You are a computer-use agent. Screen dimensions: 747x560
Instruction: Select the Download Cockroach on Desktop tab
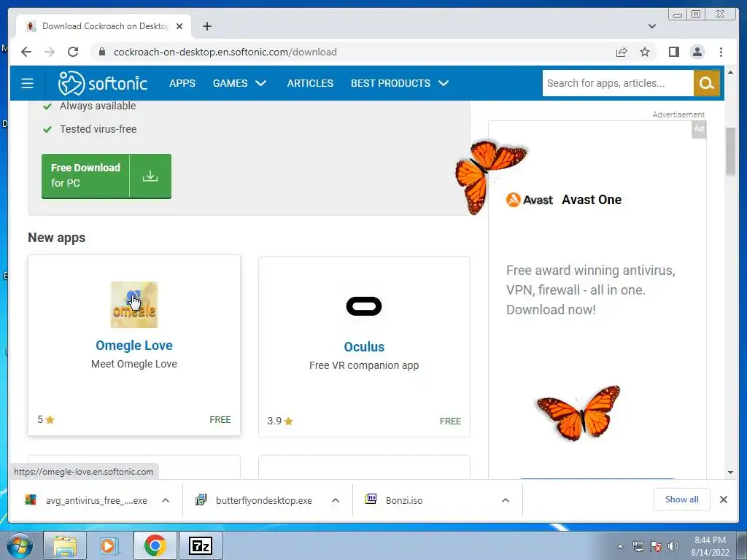(104, 26)
